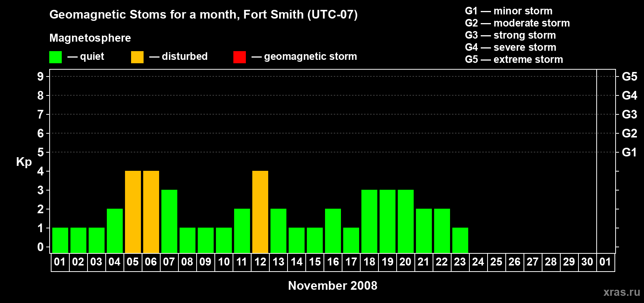Image resolution: width=644 pixels, height=303 pixels.
Task: Click the chart title text
Action: 203,15
